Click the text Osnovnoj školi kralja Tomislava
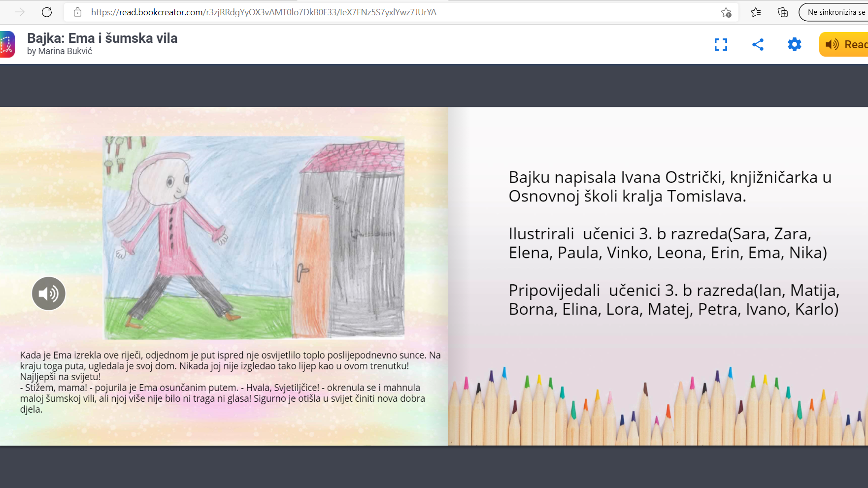The width and height of the screenshot is (868, 488). coord(628,196)
